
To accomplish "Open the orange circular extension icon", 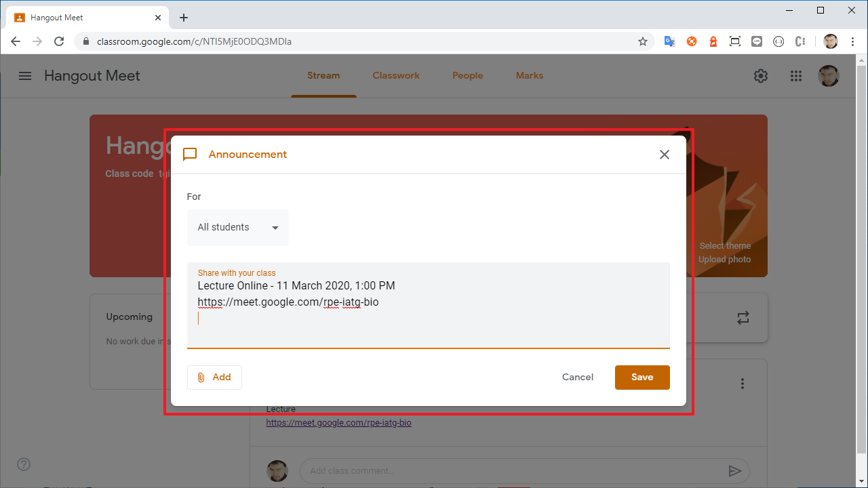I will pyautogui.click(x=692, y=41).
